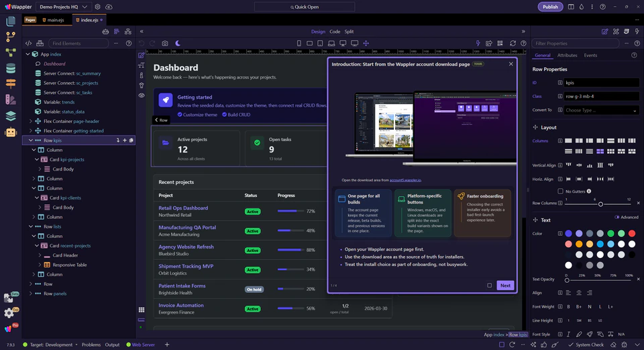Open the layers stack sidebar icon
This screenshot has width=644, height=350.
(x=11, y=116)
